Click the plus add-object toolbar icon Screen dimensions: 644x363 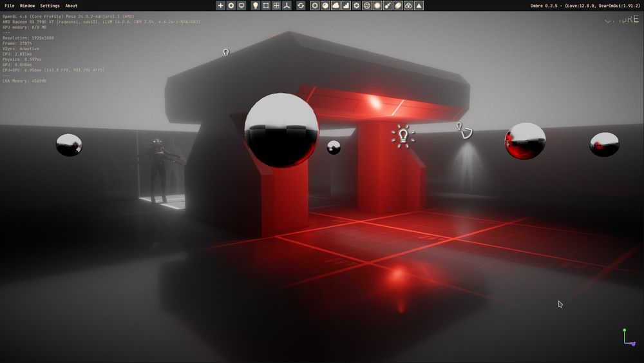220,5
